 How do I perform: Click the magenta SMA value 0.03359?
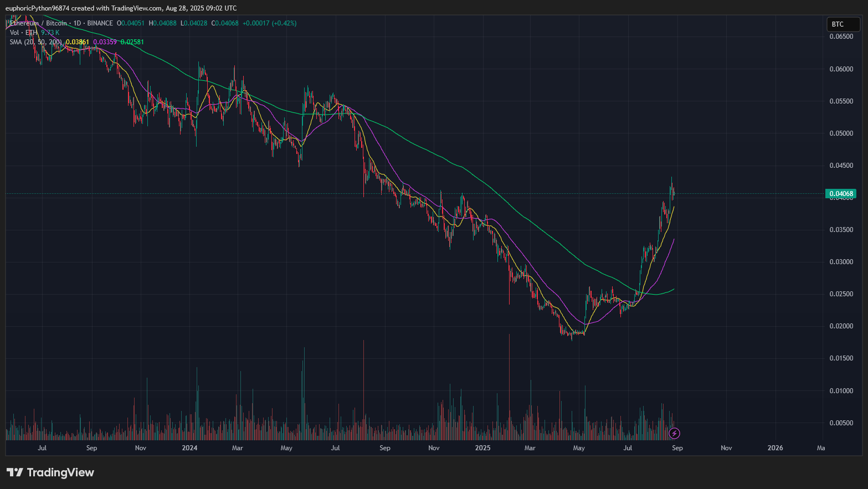105,42
